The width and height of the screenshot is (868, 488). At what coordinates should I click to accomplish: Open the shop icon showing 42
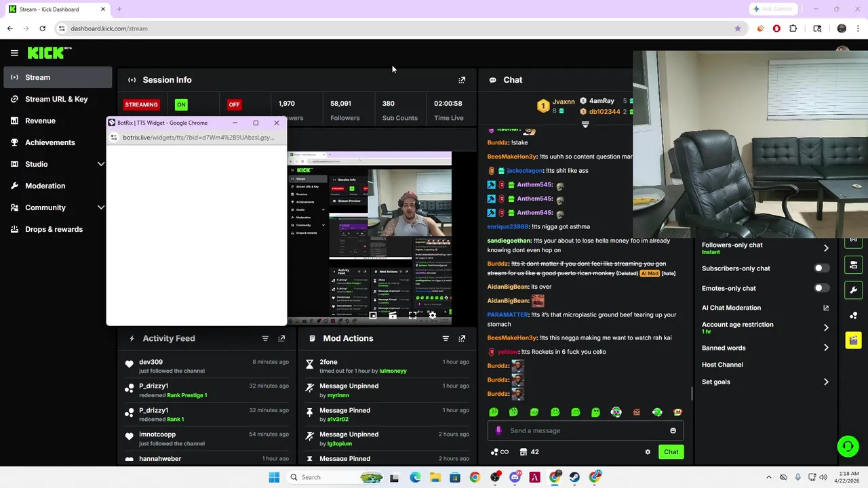[x=529, y=452]
